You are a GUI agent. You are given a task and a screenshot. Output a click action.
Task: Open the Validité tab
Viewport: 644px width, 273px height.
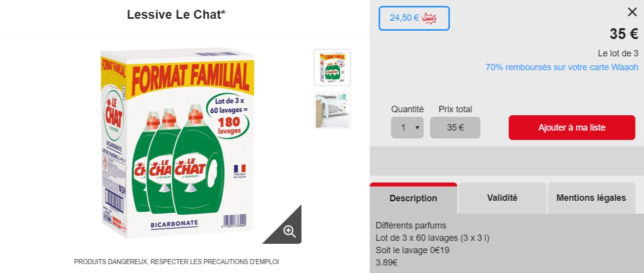click(x=502, y=198)
